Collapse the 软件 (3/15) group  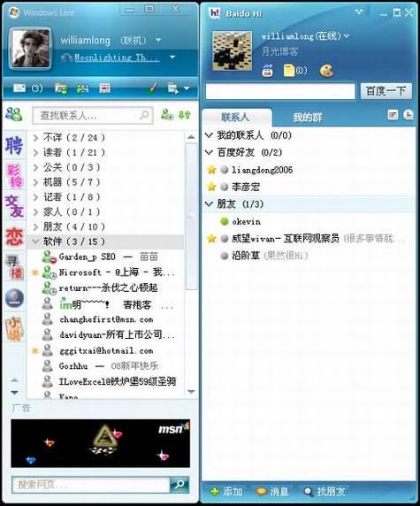tap(36, 241)
